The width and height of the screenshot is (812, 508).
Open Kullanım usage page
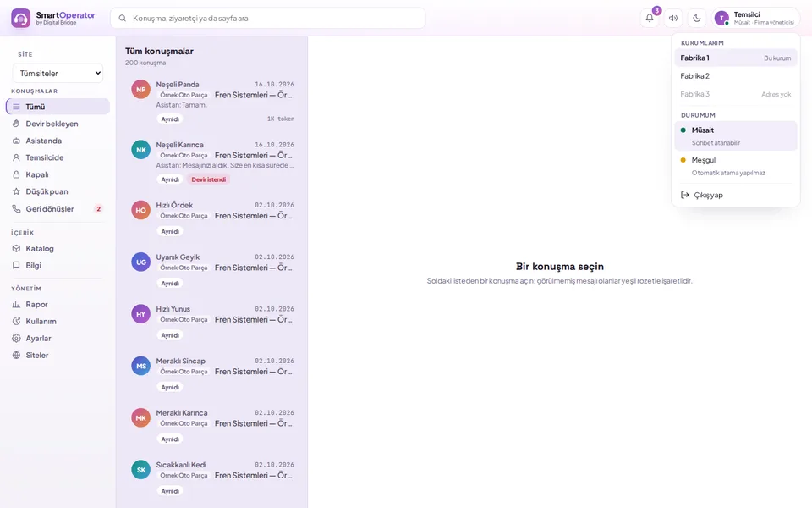tap(58, 322)
